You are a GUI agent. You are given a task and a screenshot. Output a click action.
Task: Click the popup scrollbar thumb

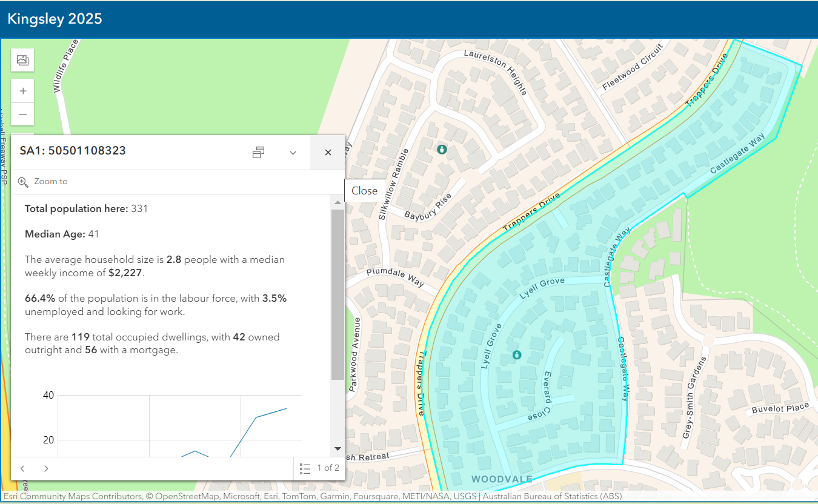pos(338,294)
